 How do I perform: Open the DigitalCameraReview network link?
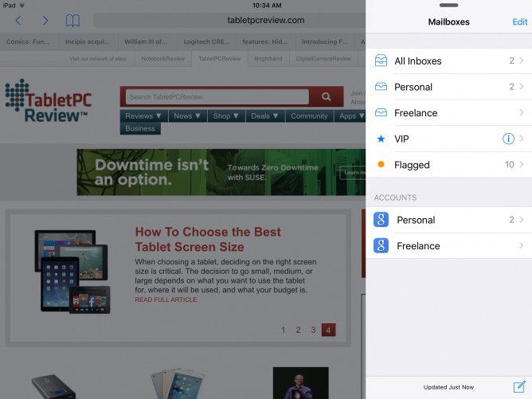323,59
